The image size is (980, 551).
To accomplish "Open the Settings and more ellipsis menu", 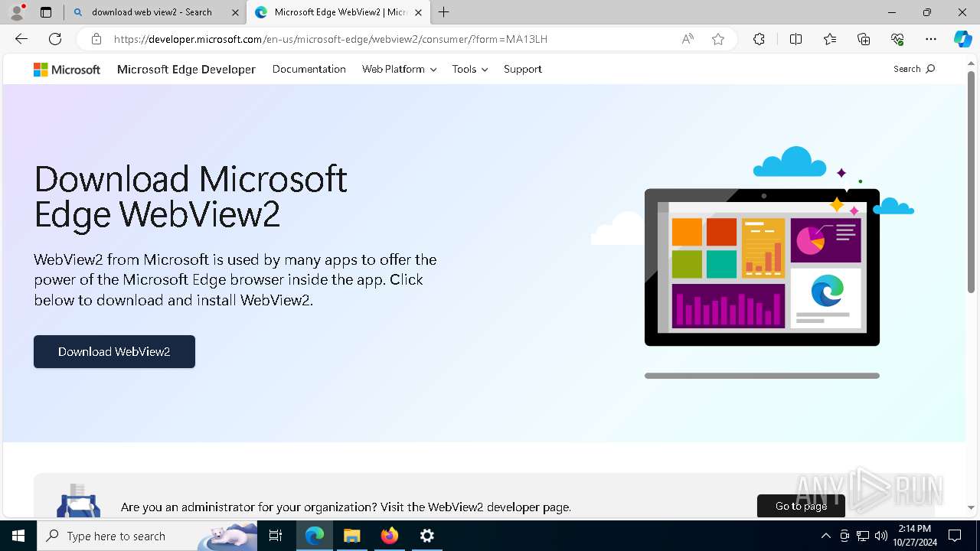I will 931,39.
